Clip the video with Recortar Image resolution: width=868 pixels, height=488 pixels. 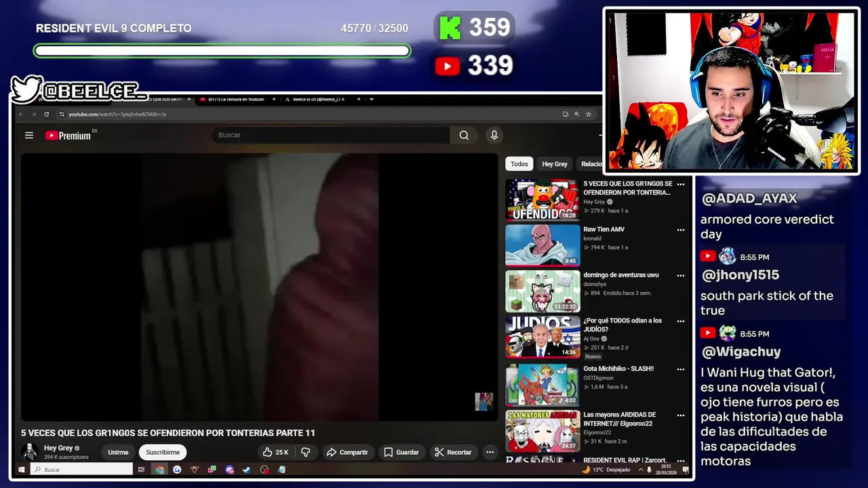click(453, 452)
